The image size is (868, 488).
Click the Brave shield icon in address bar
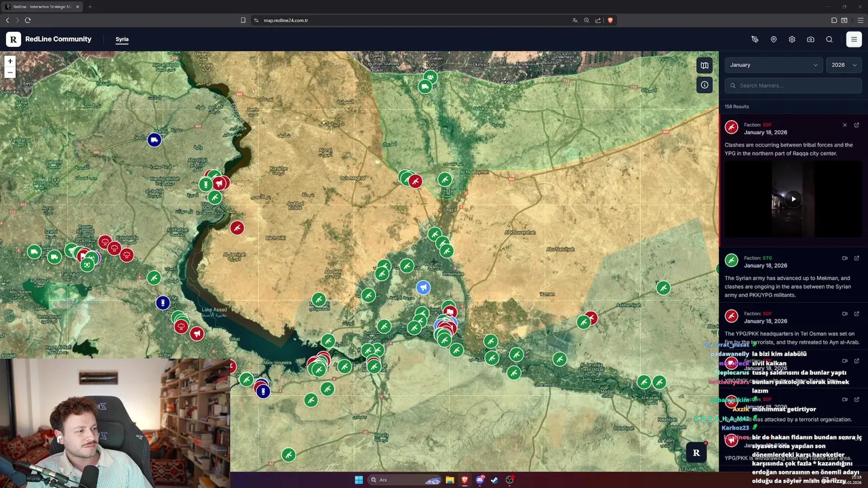pyautogui.click(x=610, y=20)
